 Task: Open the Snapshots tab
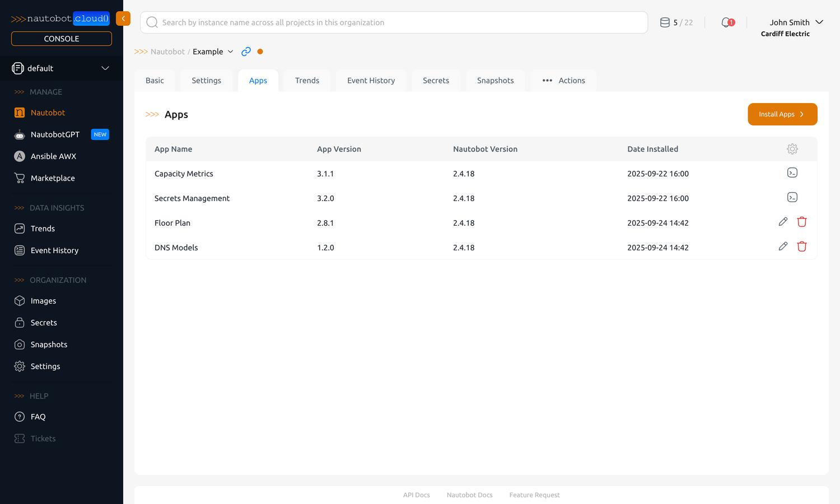click(x=495, y=80)
